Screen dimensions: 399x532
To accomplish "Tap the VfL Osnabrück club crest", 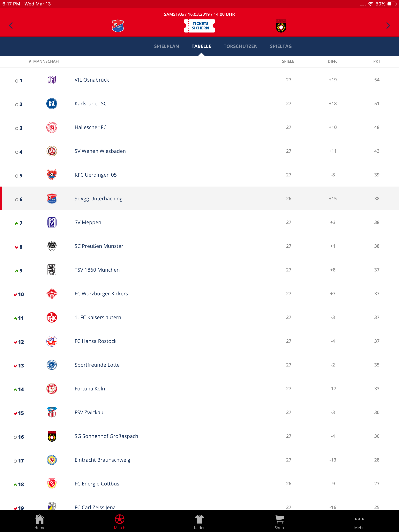I will tap(52, 80).
